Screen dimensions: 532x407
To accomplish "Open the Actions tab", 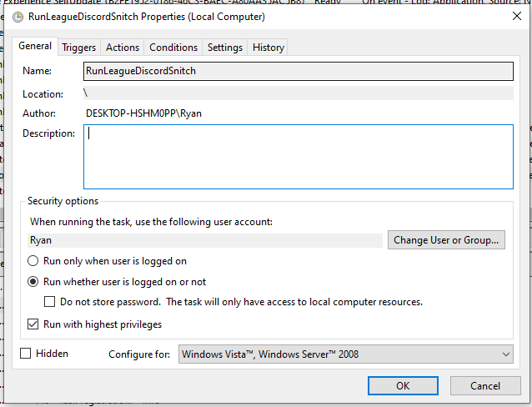I will point(123,48).
